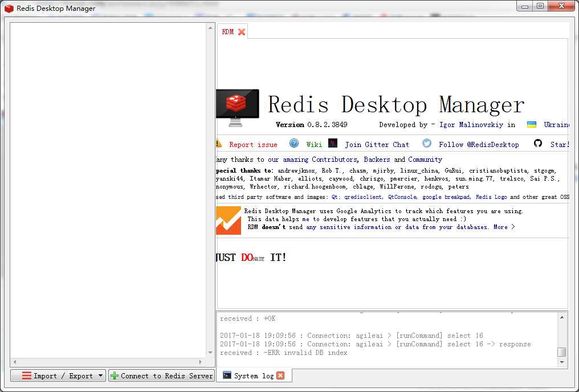Close the System log tab
The height and width of the screenshot is (392, 579).
(280, 375)
